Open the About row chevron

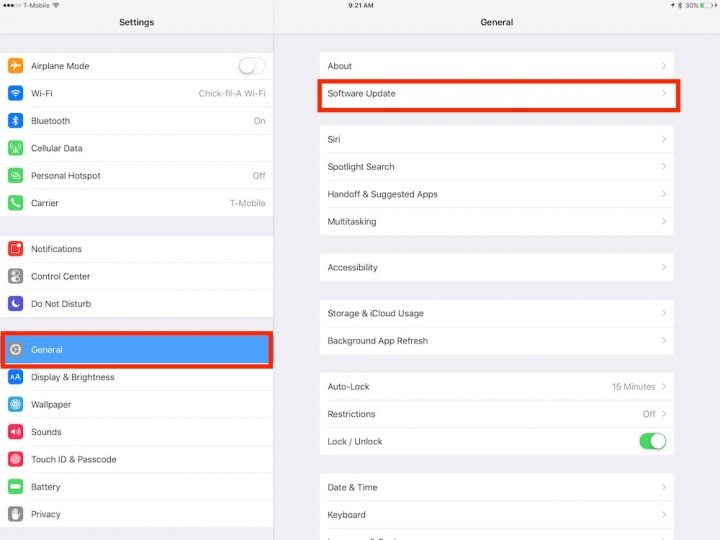(664, 66)
